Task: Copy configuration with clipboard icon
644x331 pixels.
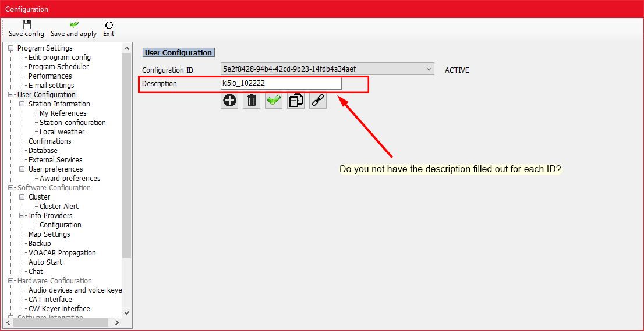Action: 296,101
